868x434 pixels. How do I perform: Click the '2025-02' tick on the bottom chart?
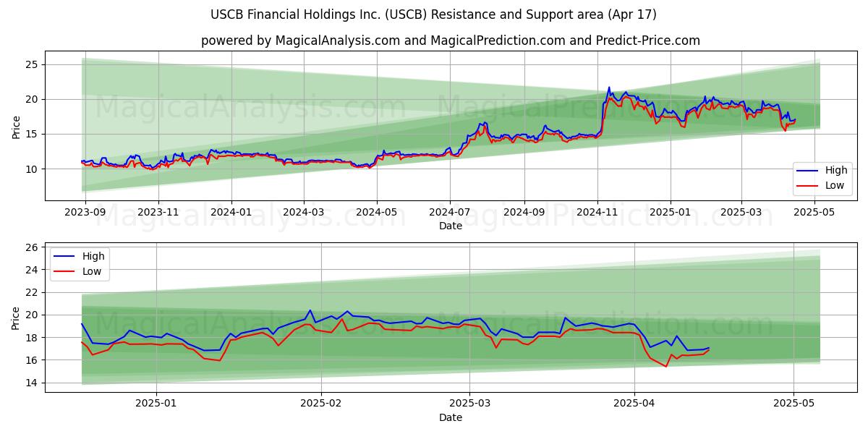tap(321, 404)
